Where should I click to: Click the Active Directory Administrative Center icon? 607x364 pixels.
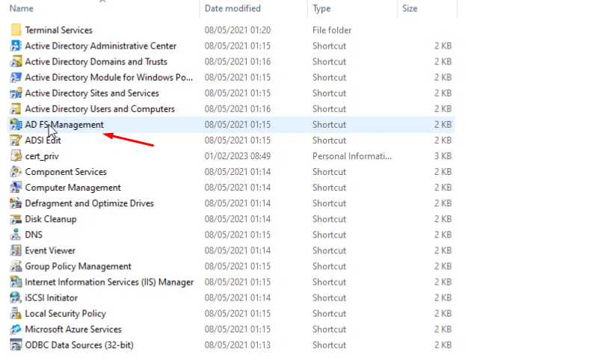16,46
